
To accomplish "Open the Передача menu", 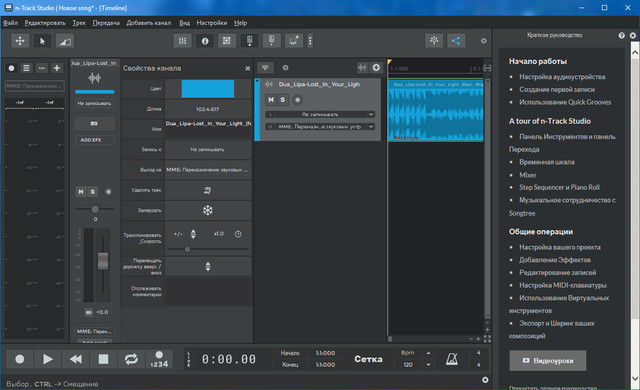I will pos(106,23).
